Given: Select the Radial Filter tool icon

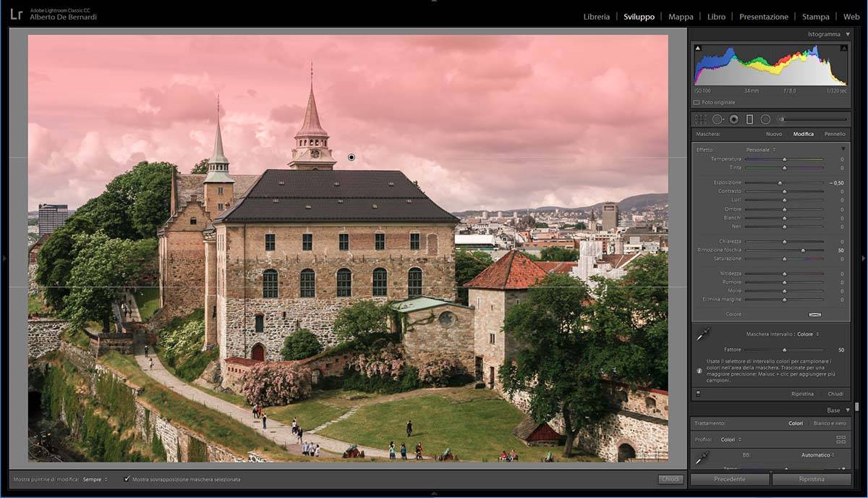Looking at the screenshot, I should 765,119.
